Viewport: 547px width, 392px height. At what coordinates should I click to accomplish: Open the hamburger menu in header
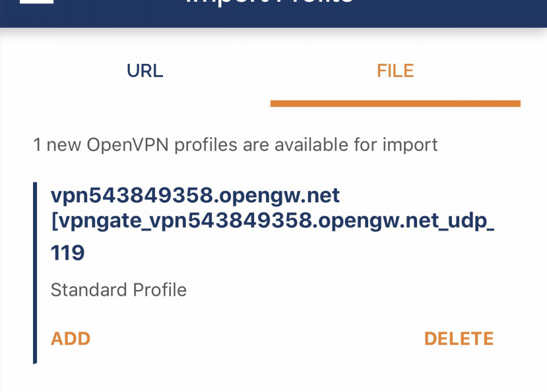coord(36,2)
